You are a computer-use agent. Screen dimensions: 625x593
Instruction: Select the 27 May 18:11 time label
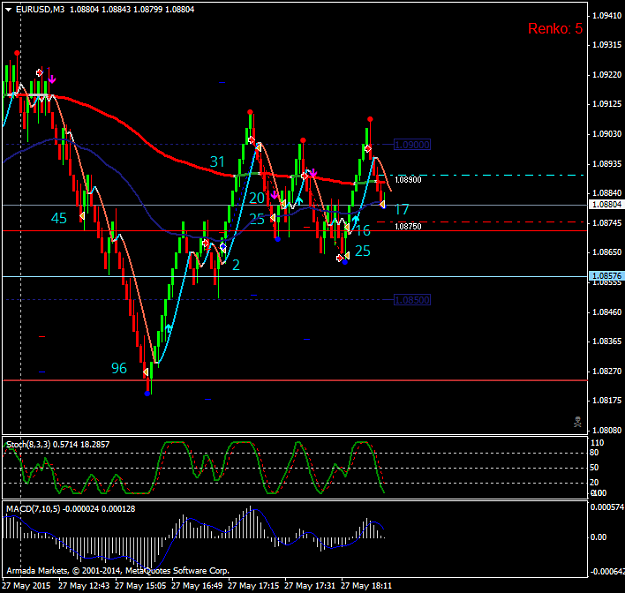pyautogui.click(x=366, y=586)
